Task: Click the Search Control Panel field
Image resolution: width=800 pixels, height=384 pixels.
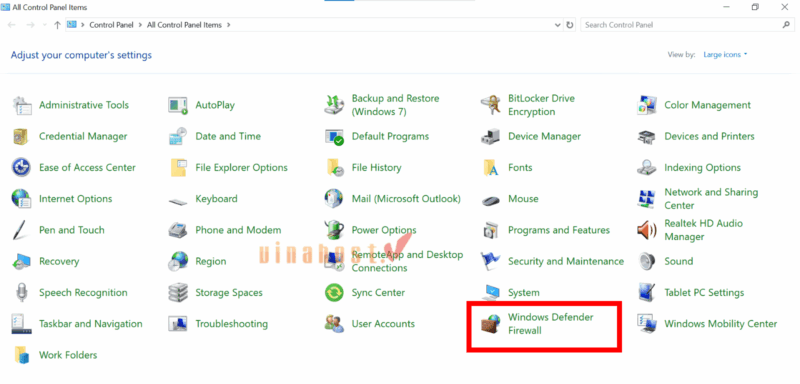Action: [x=687, y=25]
